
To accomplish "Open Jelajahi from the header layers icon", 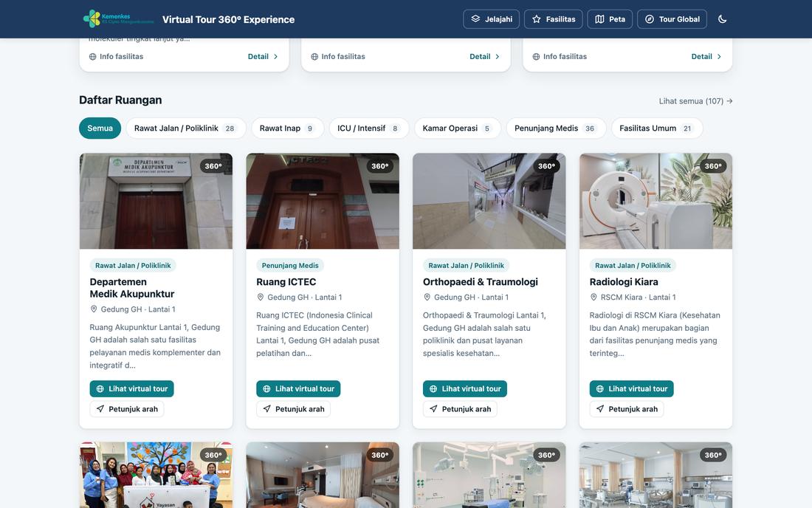I will tap(491, 19).
